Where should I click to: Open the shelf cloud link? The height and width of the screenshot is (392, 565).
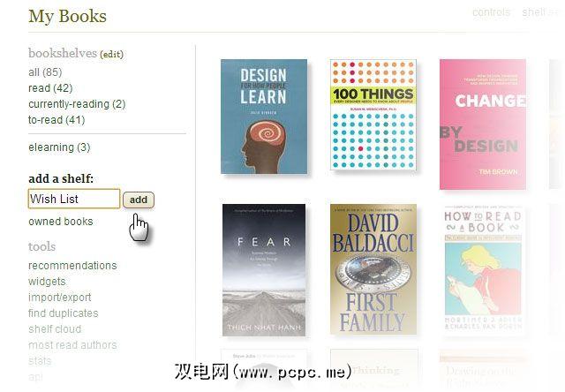(55, 329)
